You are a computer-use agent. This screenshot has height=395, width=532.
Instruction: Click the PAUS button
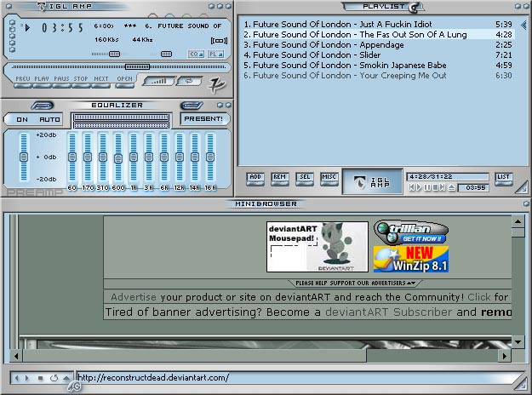point(61,81)
